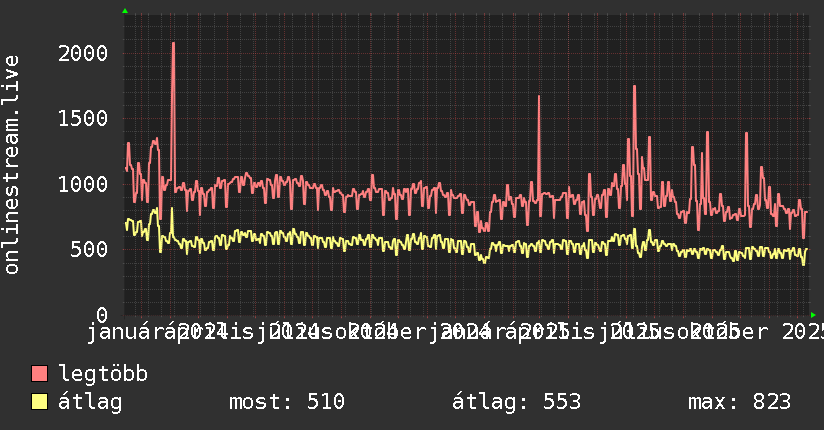This screenshot has width=824, height=430.
Task: Click the most: 510 value
Action: [x=287, y=402]
